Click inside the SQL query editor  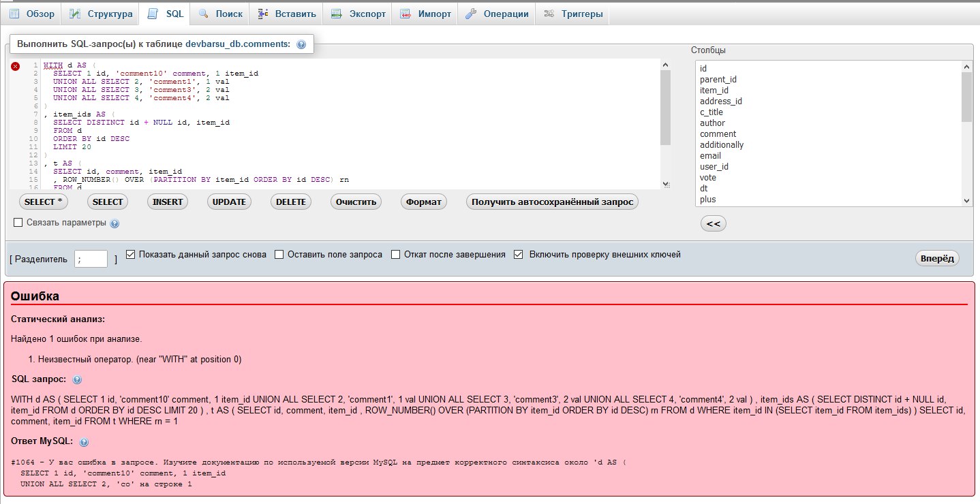point(350,124)
